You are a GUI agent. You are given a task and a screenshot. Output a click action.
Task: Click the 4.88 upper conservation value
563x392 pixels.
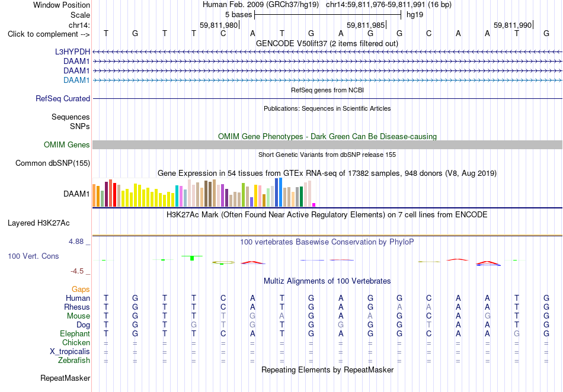click(x=76, y=242)
